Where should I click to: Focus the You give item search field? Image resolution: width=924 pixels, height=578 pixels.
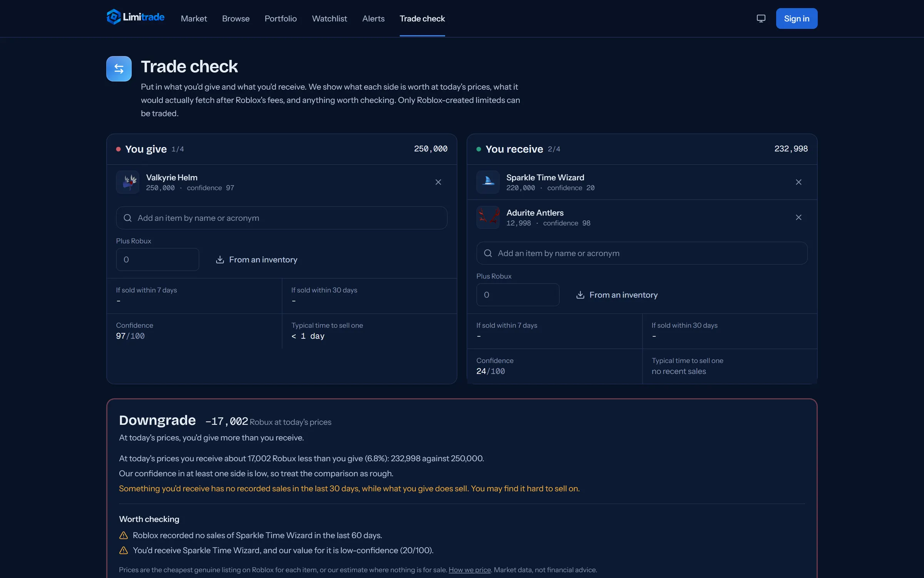(282, 218)
